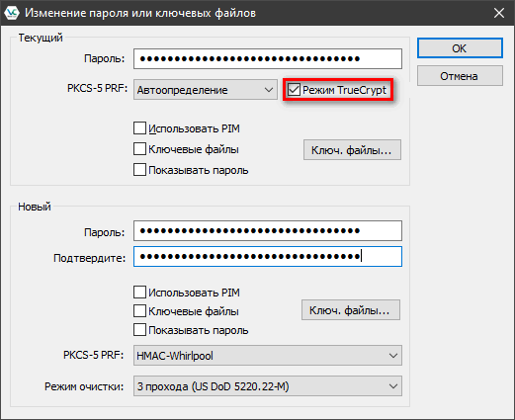Open the current PKCS-5 PRF Автоопределение dropdown
This screenshot has height=420, width=515.
tap(206, 90)
